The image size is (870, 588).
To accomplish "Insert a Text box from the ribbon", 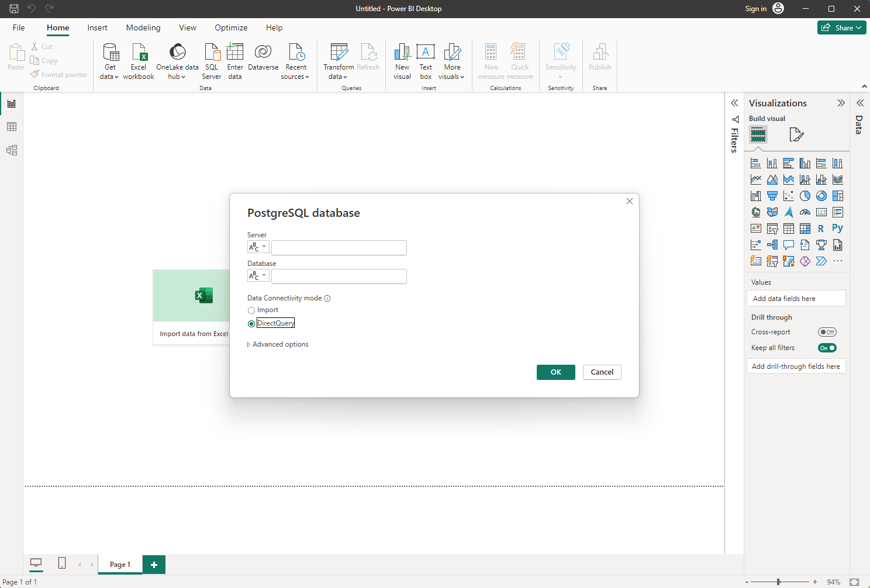I will (x=426, y=61).
